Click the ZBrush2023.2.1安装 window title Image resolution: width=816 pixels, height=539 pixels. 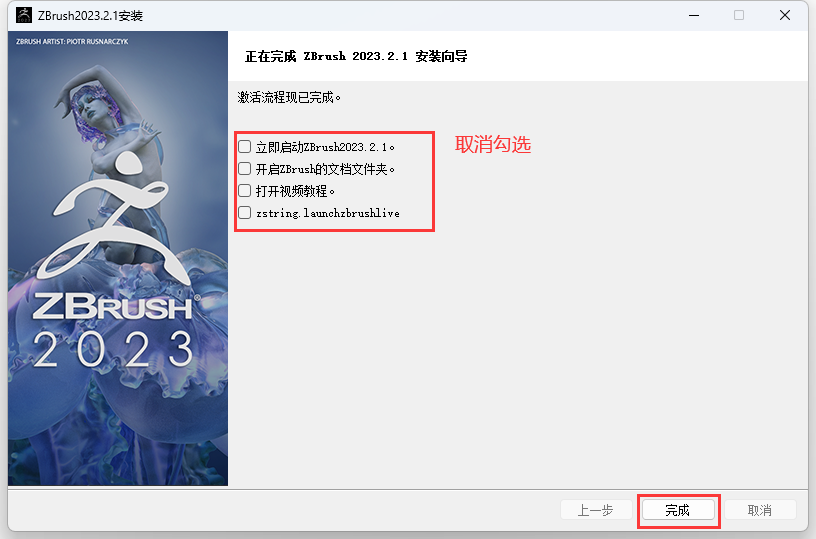(x=90, y=16)
